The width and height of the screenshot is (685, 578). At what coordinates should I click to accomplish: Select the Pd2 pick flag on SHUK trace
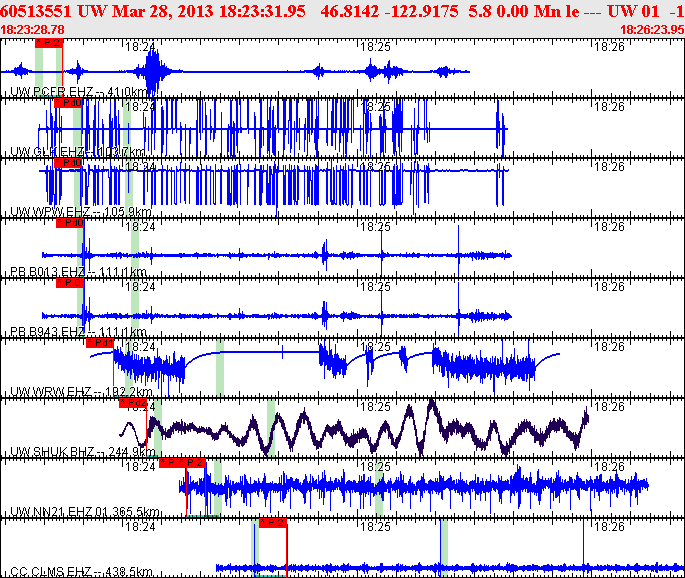[x=133, y=403]
